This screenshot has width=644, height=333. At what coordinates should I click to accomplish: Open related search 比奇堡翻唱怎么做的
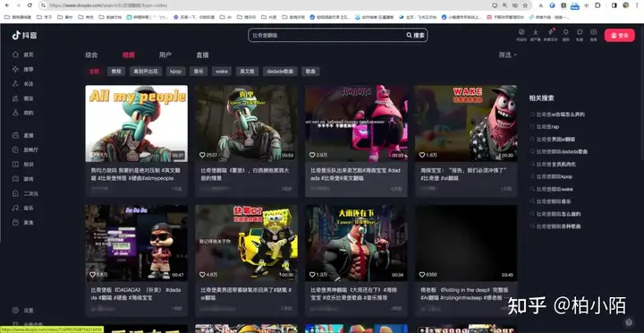pos(558,214)
